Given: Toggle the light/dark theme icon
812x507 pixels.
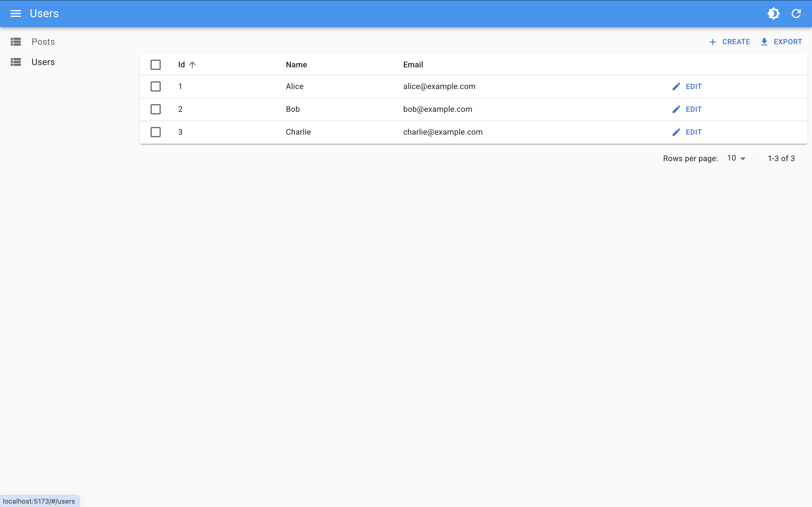Looking at the screenshot, I should [x=773, y=14].
